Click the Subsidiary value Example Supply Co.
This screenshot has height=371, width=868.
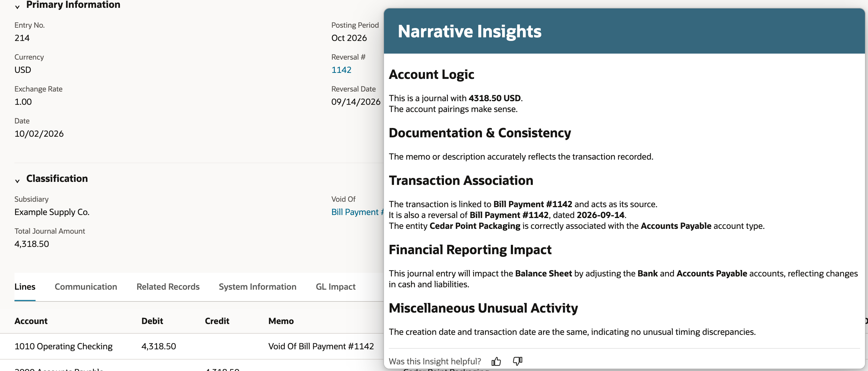[52, 212]
